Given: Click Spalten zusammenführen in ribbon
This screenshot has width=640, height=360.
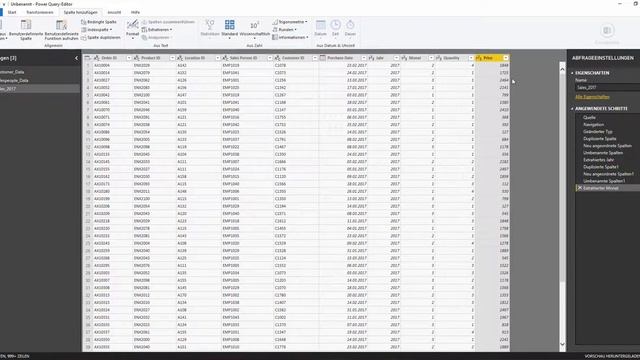Looking at the screenshot, I should coord(168,22).
